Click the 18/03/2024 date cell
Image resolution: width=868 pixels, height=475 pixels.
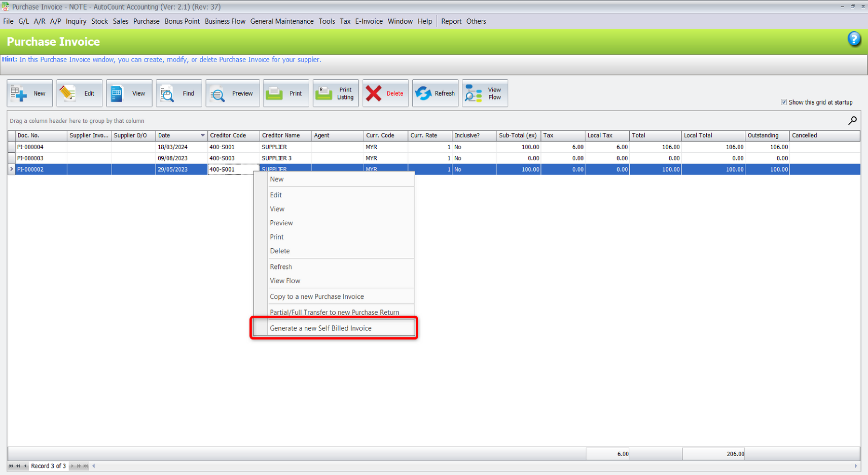[182, 147]
